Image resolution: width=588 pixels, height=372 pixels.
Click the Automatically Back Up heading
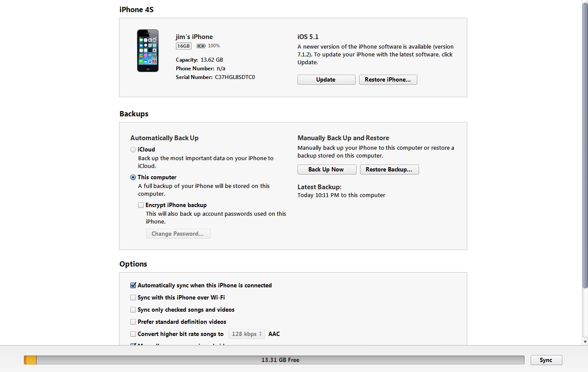(x=164, y=138)
